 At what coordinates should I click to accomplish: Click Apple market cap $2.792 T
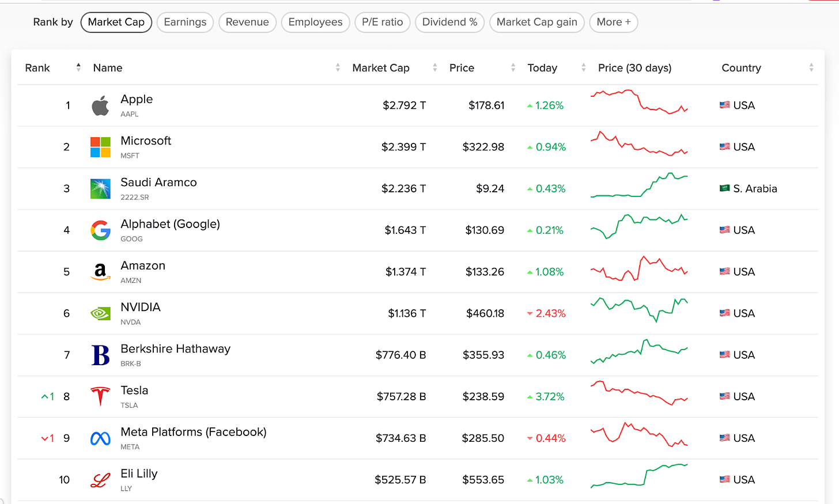click(404, 105)
